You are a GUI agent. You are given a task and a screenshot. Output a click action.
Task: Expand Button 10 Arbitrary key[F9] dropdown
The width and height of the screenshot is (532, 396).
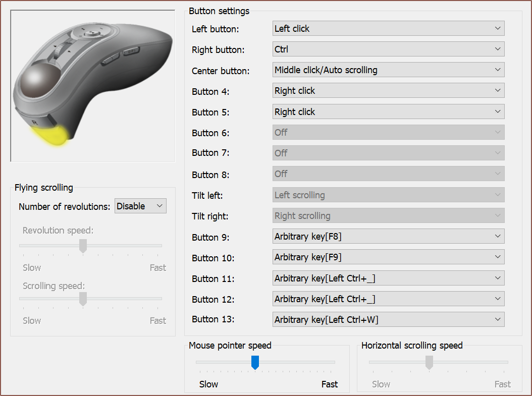click(x=388, y=257)
